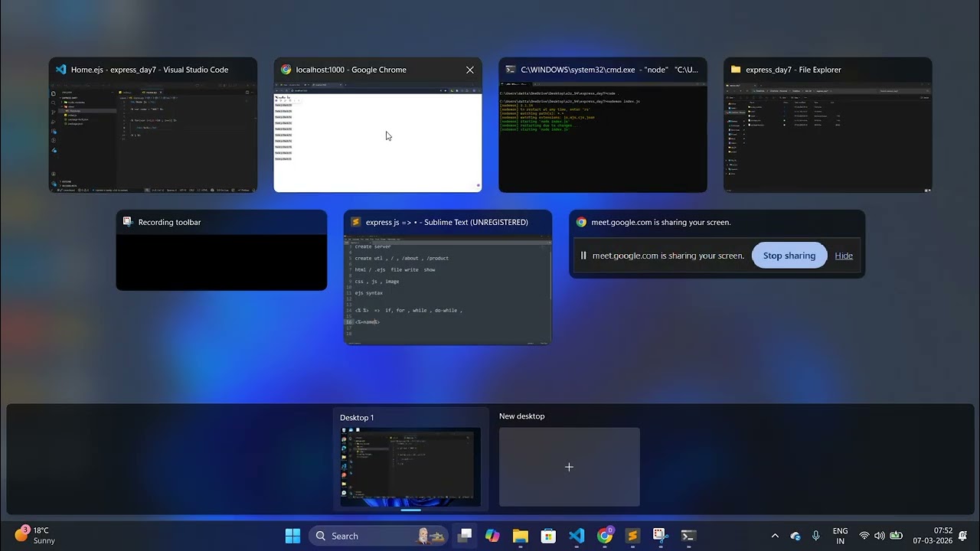The width and height of the screenshot is (980, 551).
Task: Click Stop sharing button
Action: pos(789,256)
